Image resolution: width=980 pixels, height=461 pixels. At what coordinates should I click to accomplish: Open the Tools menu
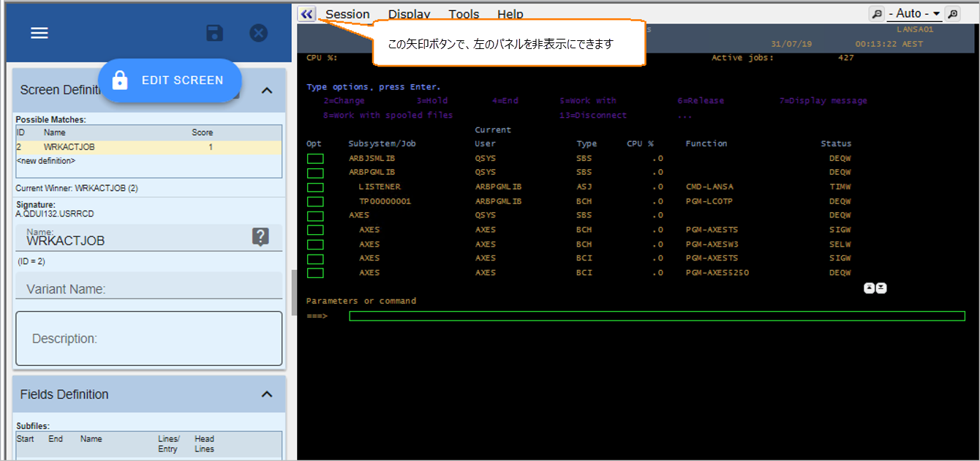click(x=464, y=14)
